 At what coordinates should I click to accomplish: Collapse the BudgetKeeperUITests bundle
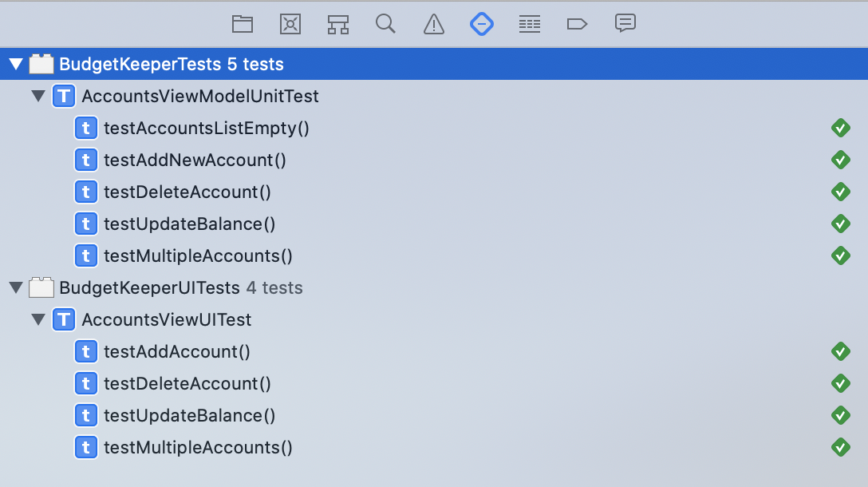[16, 287]
